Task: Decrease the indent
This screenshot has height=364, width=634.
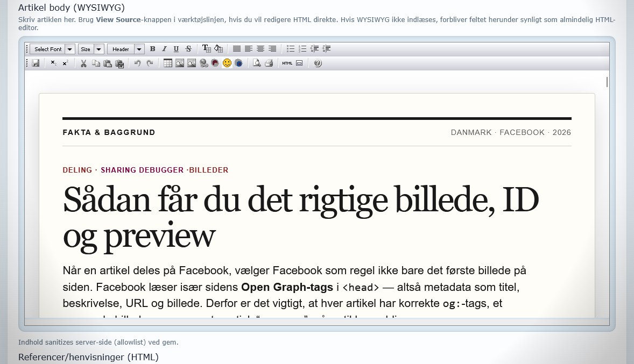Action: click(314, 49)
